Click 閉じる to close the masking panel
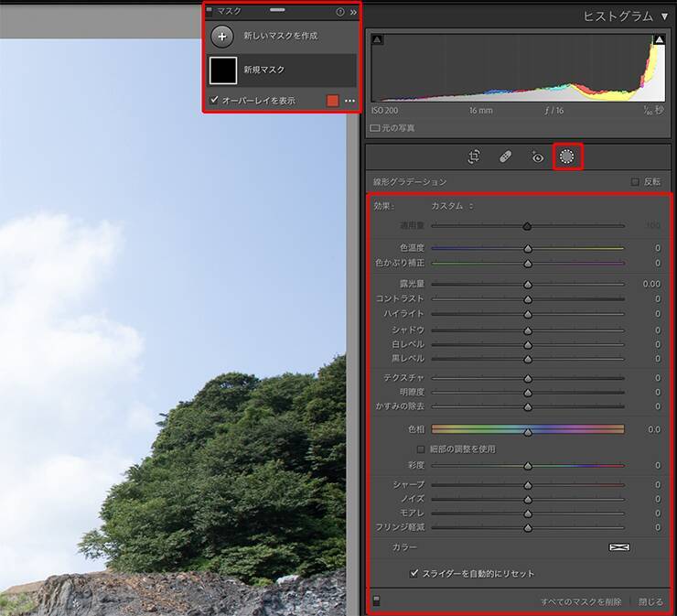The image size is (677, 616). pyautogui.click(x=651, y=601)
